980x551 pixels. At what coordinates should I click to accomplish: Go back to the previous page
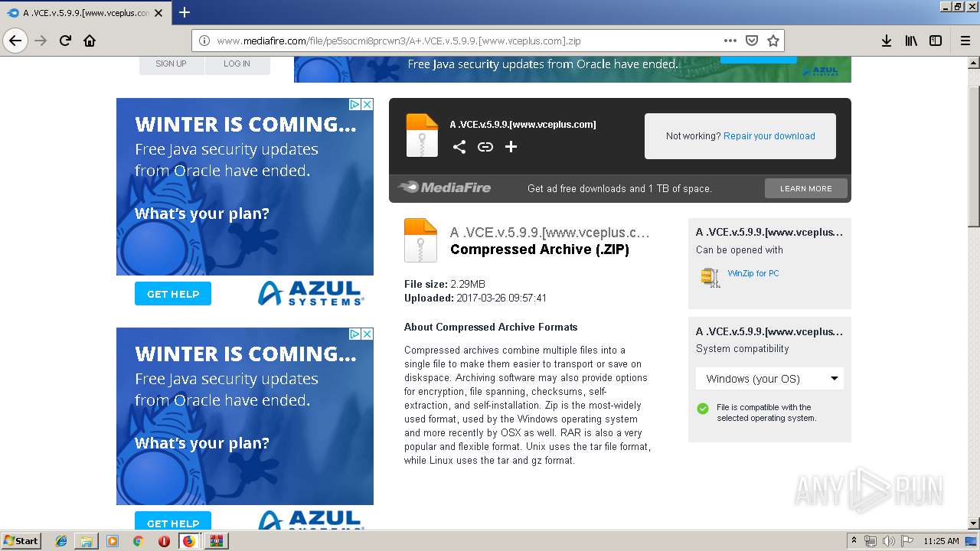tap(15, 41)
